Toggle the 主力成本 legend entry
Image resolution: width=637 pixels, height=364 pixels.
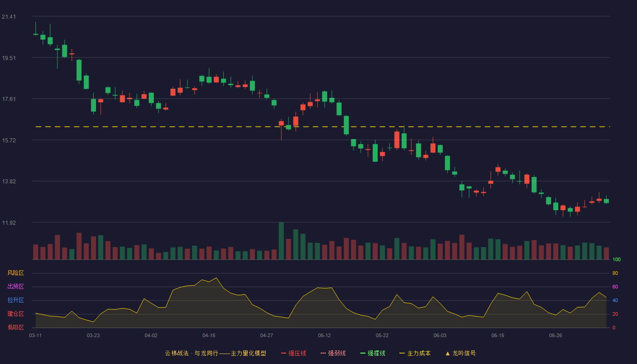tap(415, 353)
